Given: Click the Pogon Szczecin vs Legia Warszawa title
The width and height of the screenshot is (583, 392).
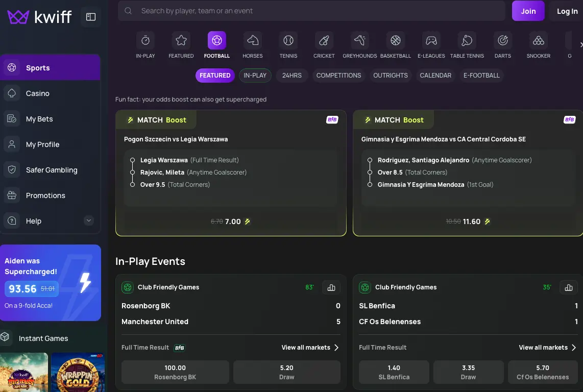Looking at the screenshot, I should point(176,139).
